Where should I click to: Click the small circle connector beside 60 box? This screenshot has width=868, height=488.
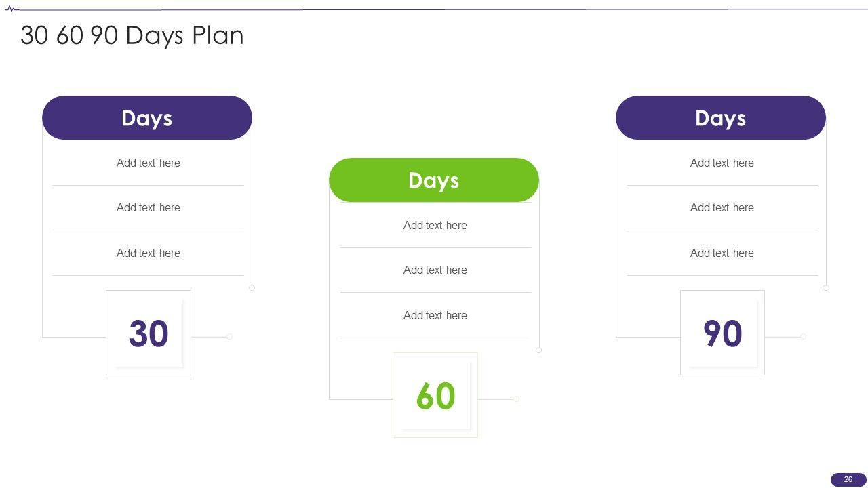click(x=516, y=399)
